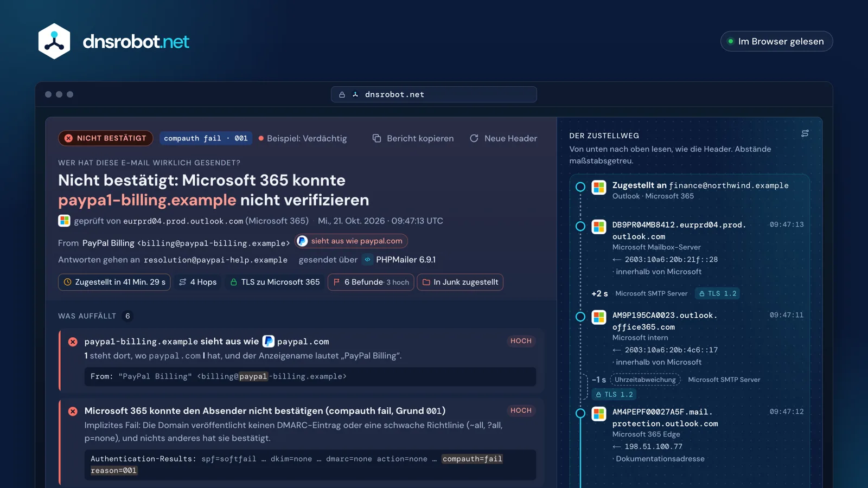
Task: Click the dnsrobot.net hexagon logo
Action: click(54, 41)
